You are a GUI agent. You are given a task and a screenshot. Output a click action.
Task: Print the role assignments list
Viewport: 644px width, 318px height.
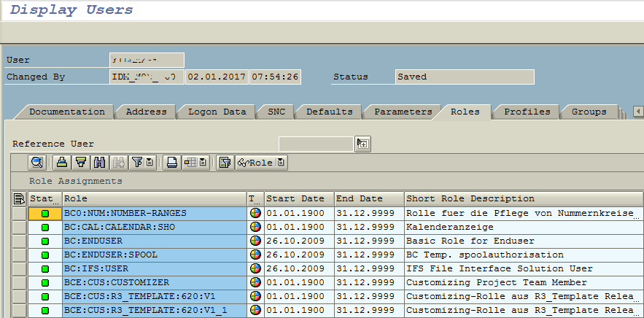click(172, 163)
